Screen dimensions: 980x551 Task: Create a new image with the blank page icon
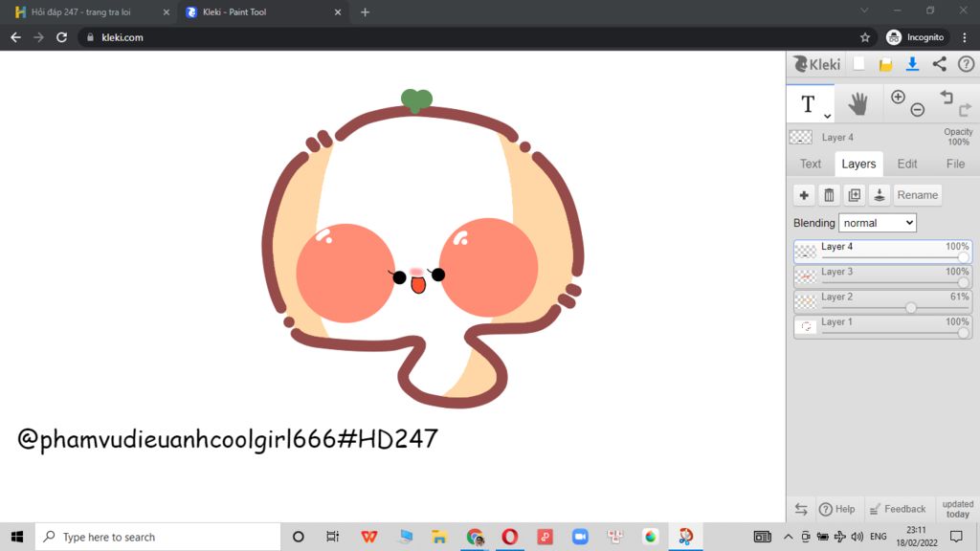click(858, 64)
